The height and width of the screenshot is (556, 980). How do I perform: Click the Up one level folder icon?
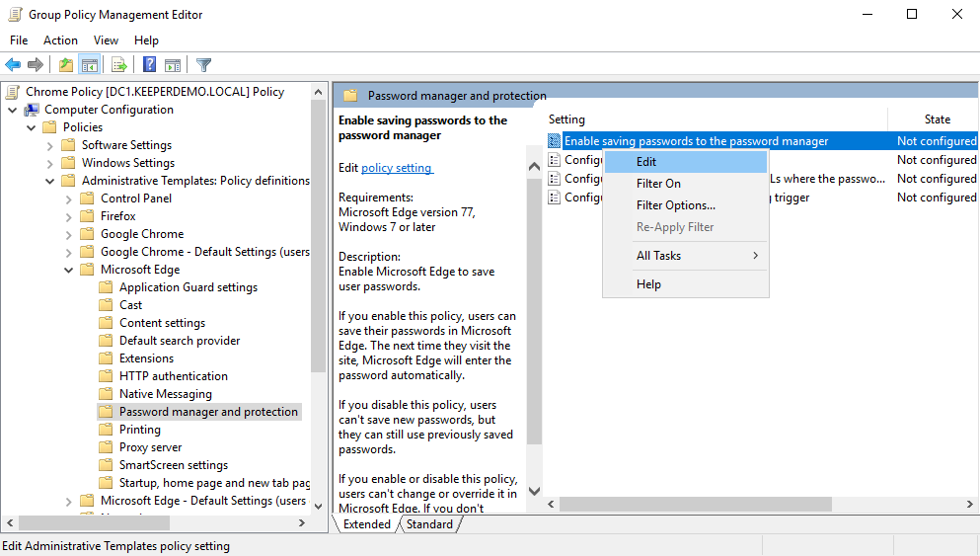65,65
